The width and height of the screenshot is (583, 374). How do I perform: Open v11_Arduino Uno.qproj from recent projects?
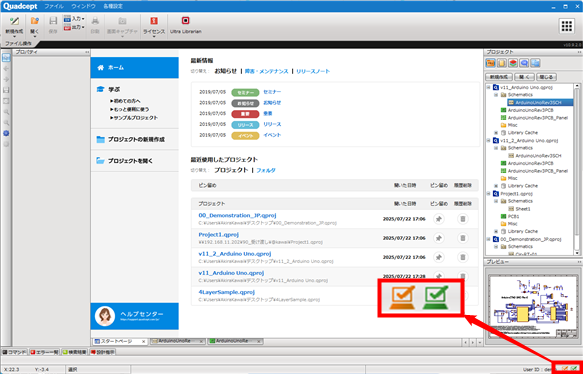pos(231,273)
